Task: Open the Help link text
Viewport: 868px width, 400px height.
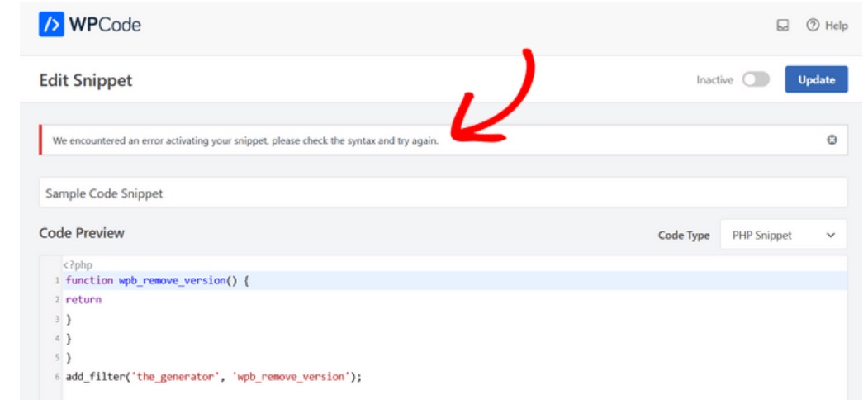Action: pyautogui.click(x=836, y=26)
